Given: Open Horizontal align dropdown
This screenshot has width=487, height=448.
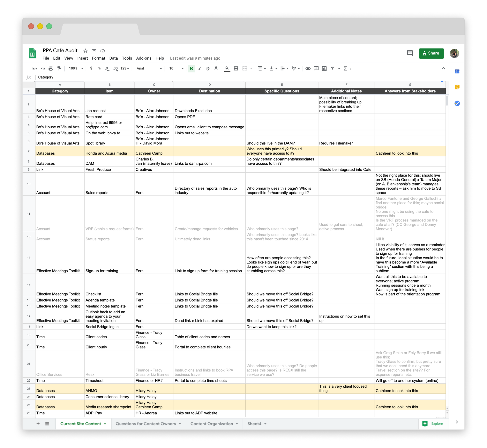Looking at the screenshot, I should pos(262,69).
